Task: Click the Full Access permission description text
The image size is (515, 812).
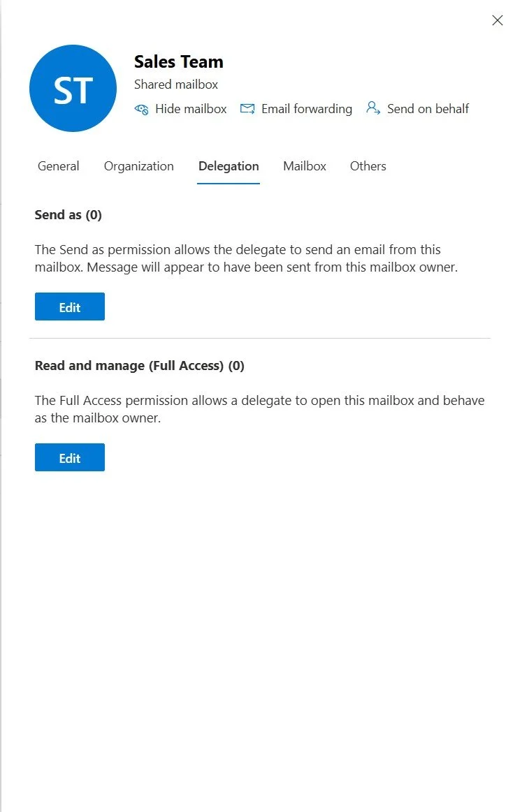Action: point(259,409)
